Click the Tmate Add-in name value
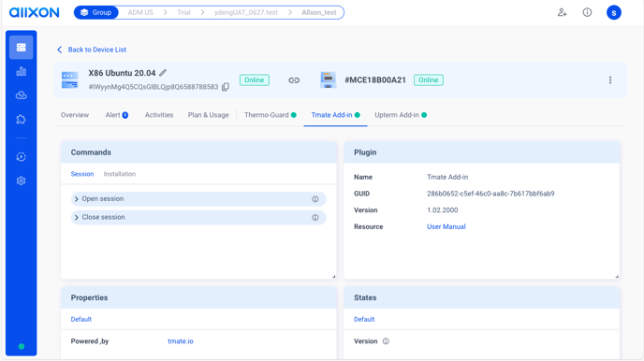This screenshot has width=644, height=361. (447, 177)
